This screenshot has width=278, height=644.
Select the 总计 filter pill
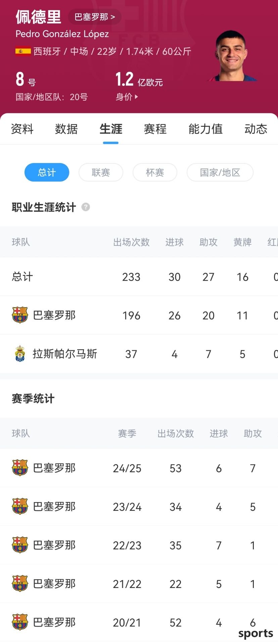point(47,172)
